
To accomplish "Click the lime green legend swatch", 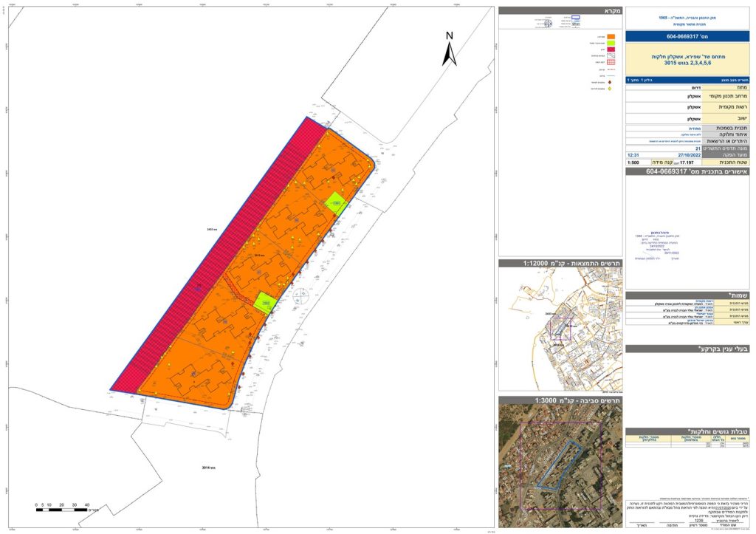I will tap(611, 43).
